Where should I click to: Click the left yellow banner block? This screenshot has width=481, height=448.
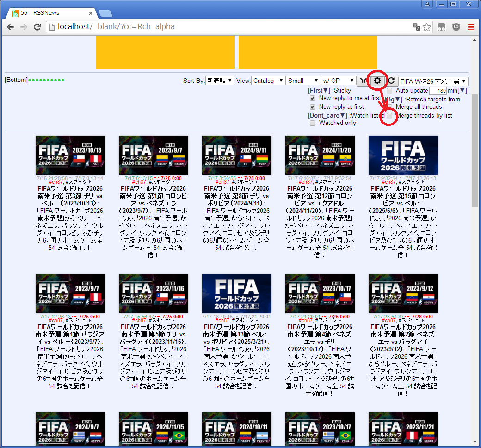point(166,52)
